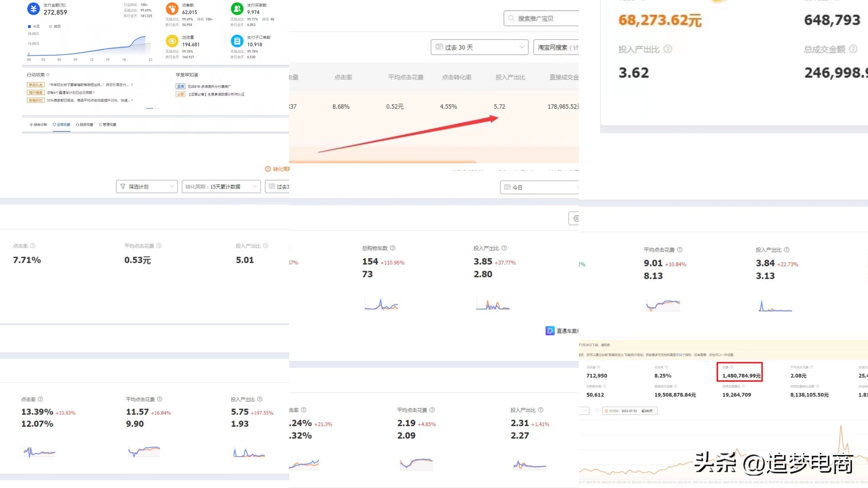Open the 过去 30 天 date dropdown
868x488 pixels.
click(479, 47)
